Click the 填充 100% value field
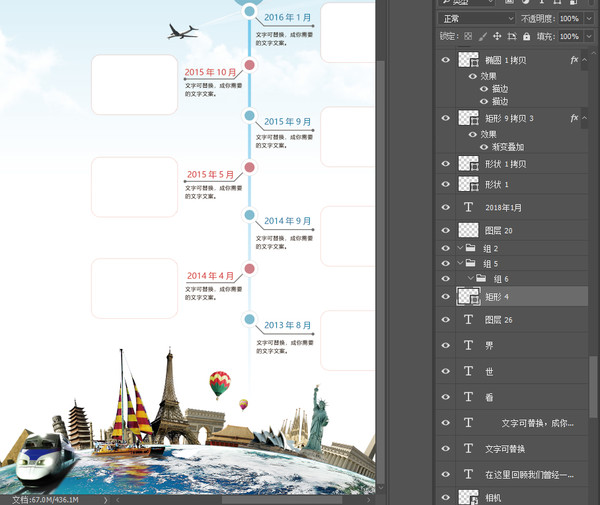This screenshot has height=505, width=600. click(x=569, y=36)
